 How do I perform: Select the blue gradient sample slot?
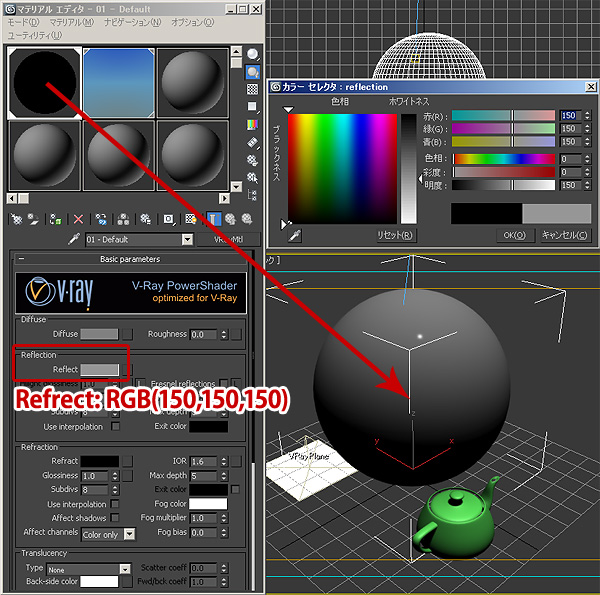point(119,83)
